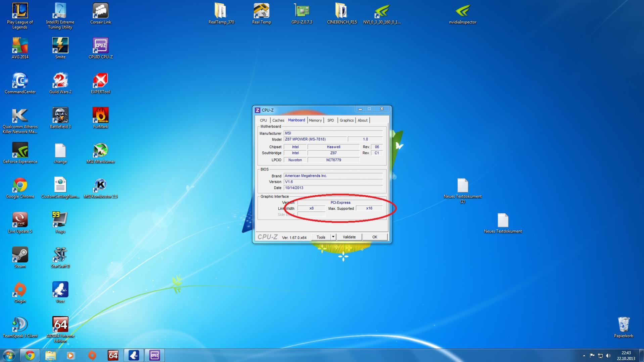This screenshot has width=644, height=362.
Task: Click the Validate button
Action: click(349, 237)
